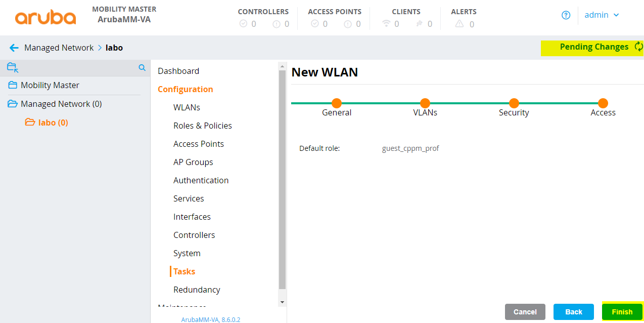Click the CLIENTS header label
This screenshot has width=644, height=323.
(406, 12)
